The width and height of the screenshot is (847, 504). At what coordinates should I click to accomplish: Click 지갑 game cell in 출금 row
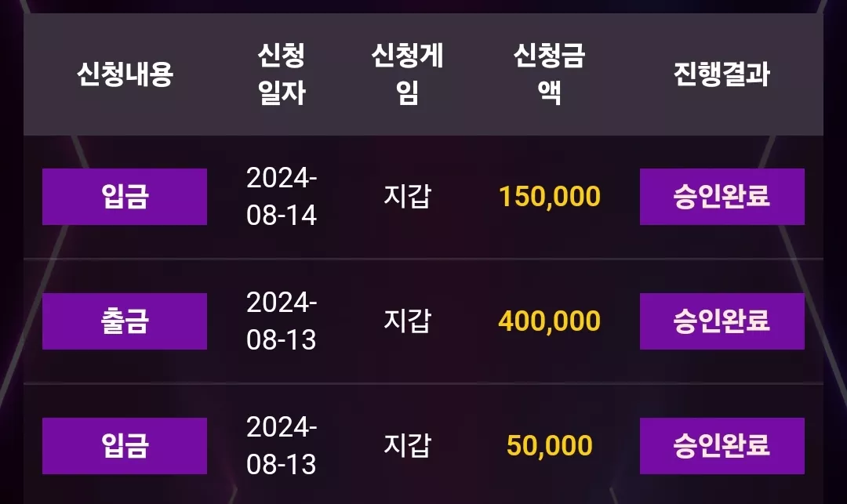click(407, 321)
